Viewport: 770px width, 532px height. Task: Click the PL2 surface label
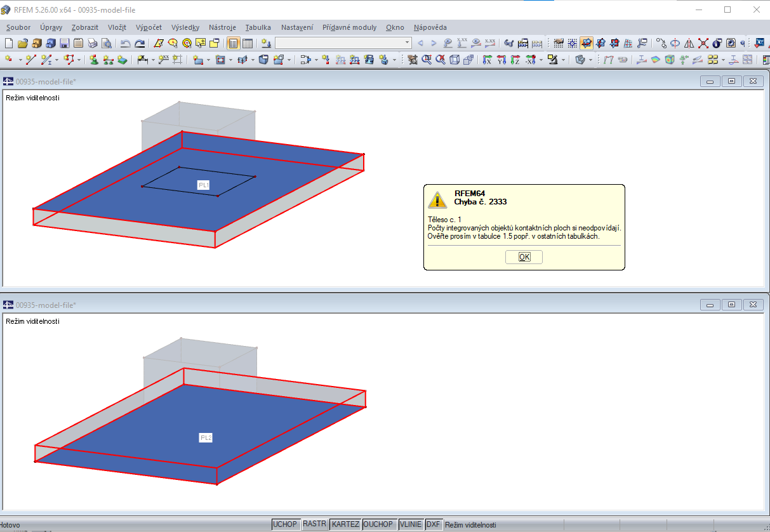(x=206, y=437)
